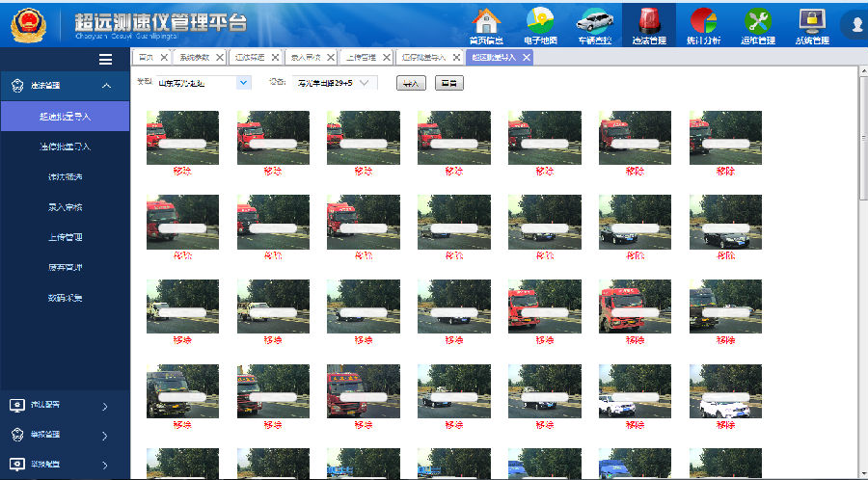Open the home page house icon
The width and height of the screenshot is (868, 480).
(487, 21)
